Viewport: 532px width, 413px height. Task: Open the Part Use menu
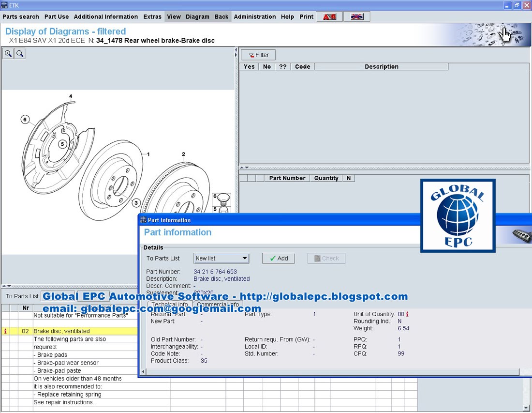[x=56, y=16]
